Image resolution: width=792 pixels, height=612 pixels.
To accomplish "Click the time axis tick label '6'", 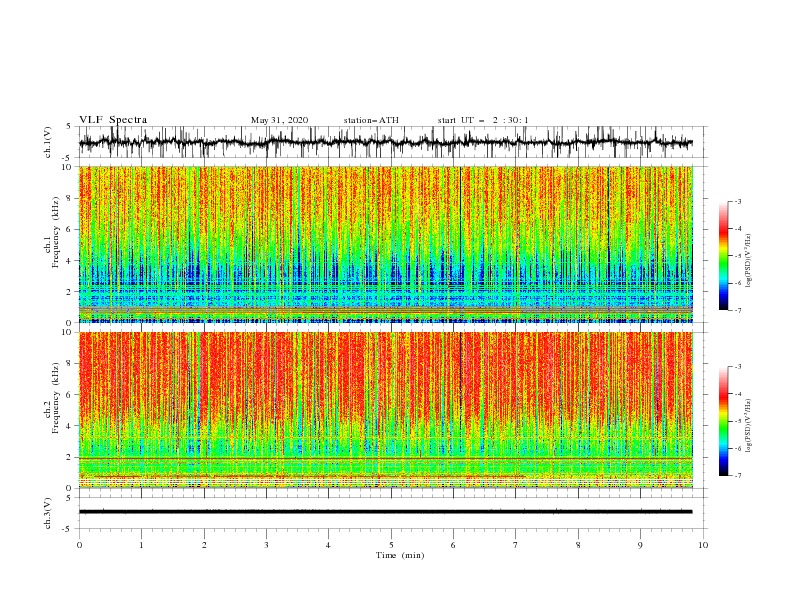I will pos(453,545).
